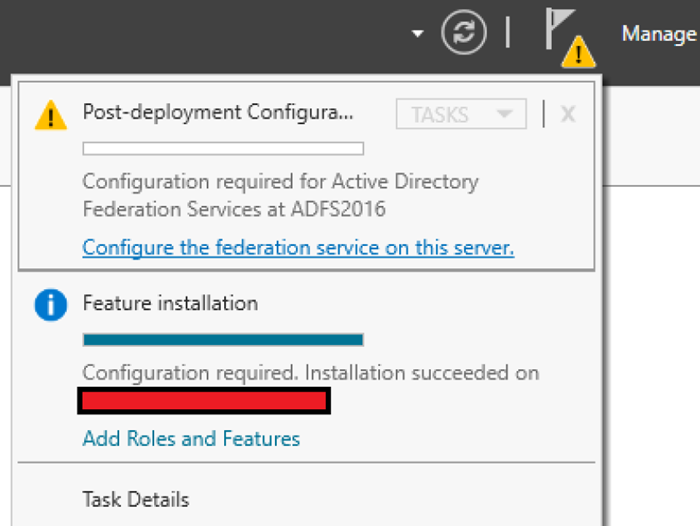This screenshot has width=700, height=526.
Task: Click the red redacted server name box
Action: click(204, 401)
